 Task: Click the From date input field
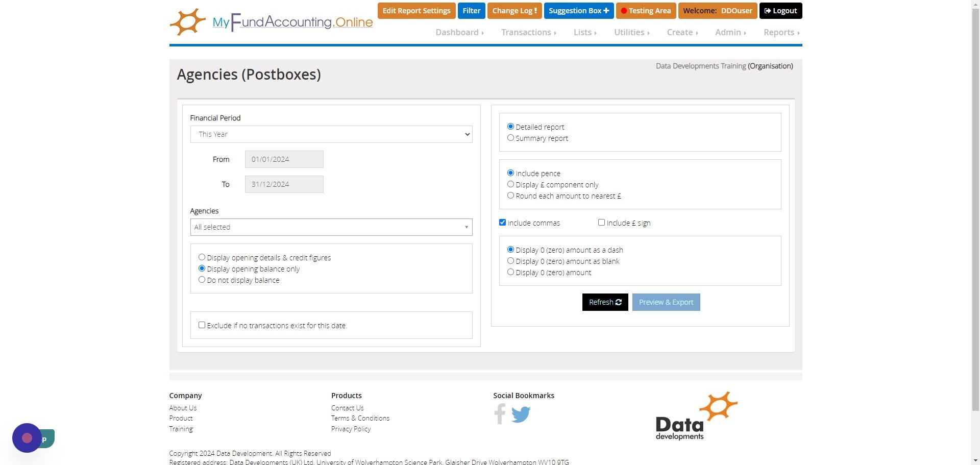click(x=284, y=159)
